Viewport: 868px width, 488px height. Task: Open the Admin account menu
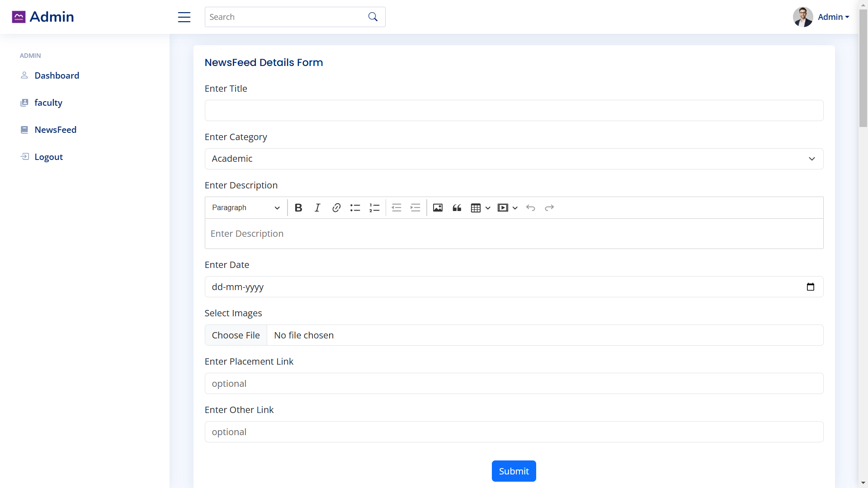(833, 17)
